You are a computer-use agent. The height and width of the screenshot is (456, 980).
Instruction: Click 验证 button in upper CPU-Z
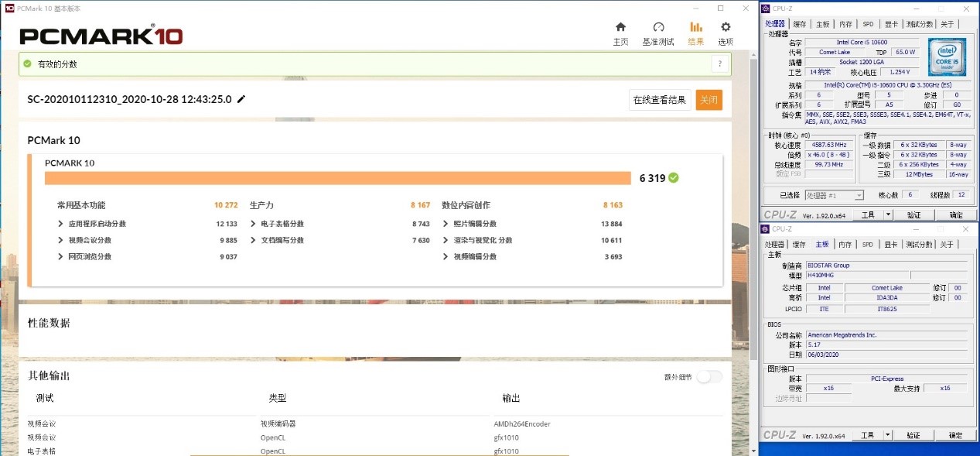tap(913, 214)
